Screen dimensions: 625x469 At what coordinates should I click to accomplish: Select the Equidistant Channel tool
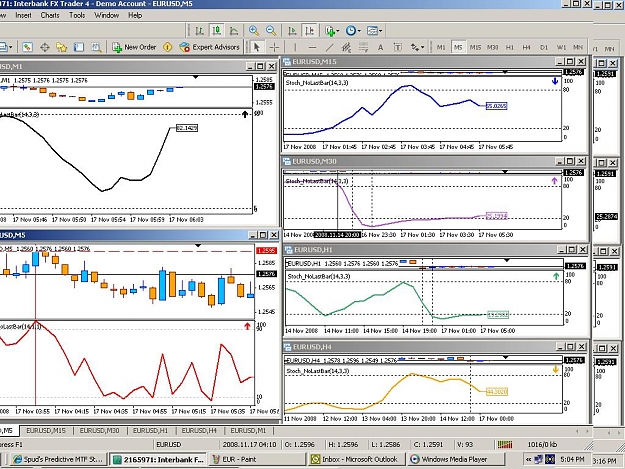tap(346, 47)
